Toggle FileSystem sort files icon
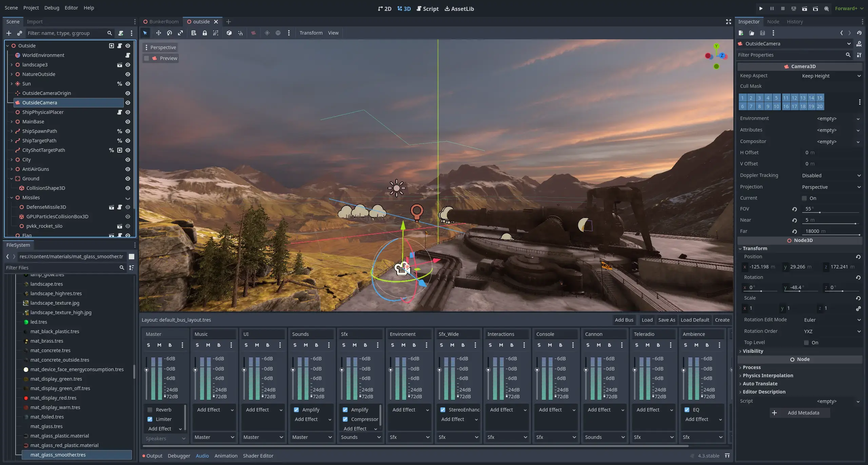Screen dimensions: 868x465 (132, 268)
